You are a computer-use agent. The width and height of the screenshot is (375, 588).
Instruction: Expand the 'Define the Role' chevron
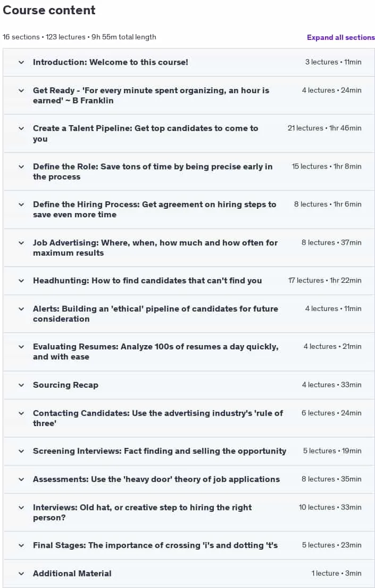point(21,167)
